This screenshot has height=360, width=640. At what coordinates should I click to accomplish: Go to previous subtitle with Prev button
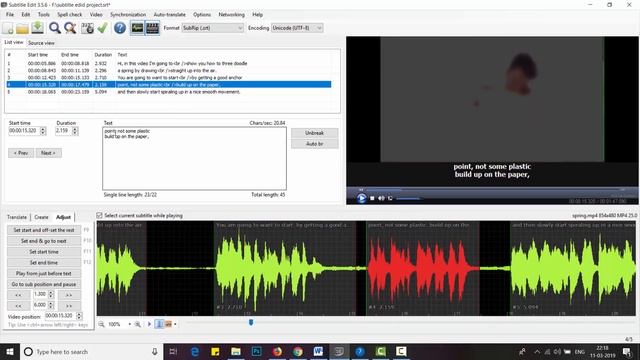(x=21, y=153)
